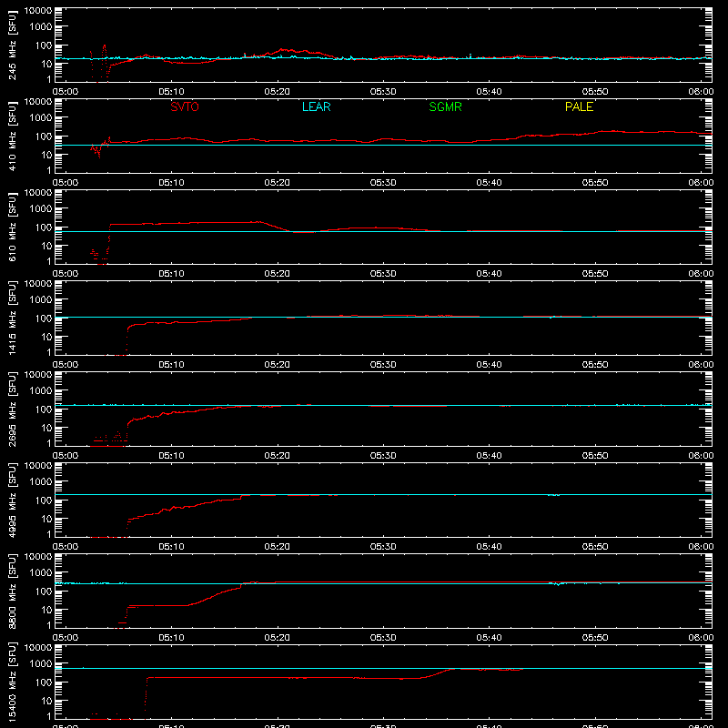Click the 10 y-tick on 1415 MHz panel
Screen dimensions: 728x728
click(46, 337)
